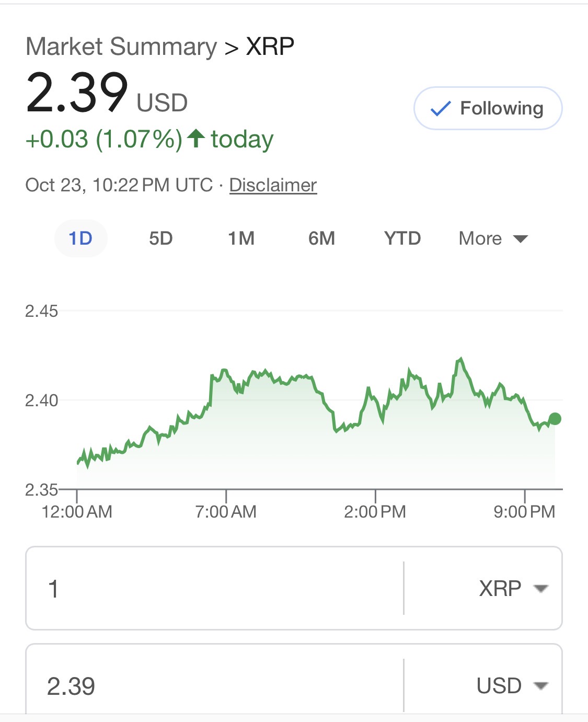This screenshot has width=588, height=722.
Task: Click the green up arrow next to today
Action: 196,139
